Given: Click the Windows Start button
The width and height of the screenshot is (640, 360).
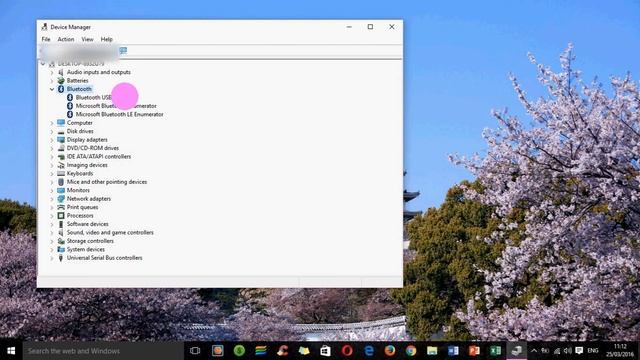Looking at the screenshot, I should point(11,351).
